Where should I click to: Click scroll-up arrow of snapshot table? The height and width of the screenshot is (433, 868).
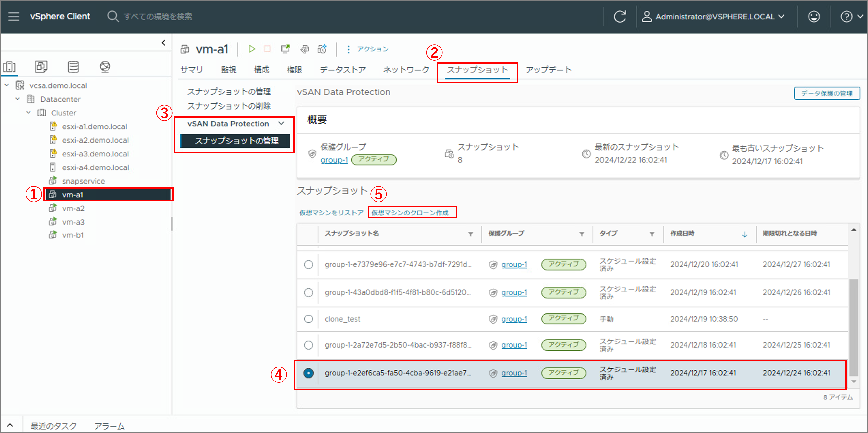click(x=854, y=230)
